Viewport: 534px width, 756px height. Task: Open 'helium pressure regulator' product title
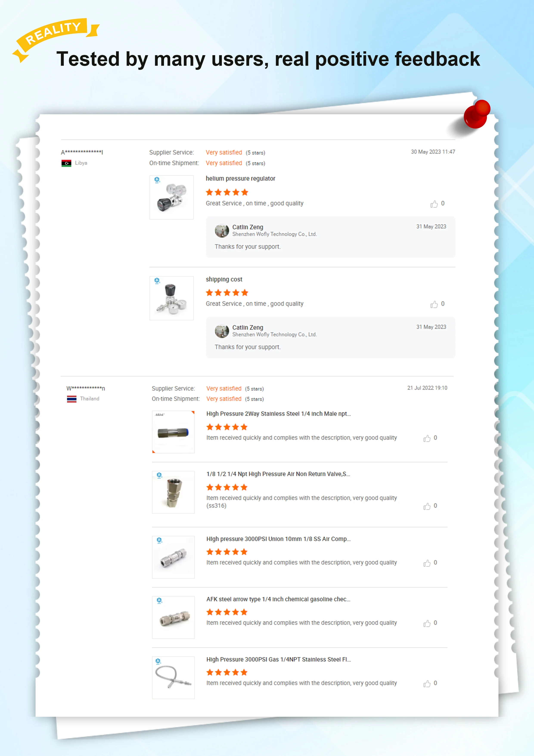click(x=241, y=178)
